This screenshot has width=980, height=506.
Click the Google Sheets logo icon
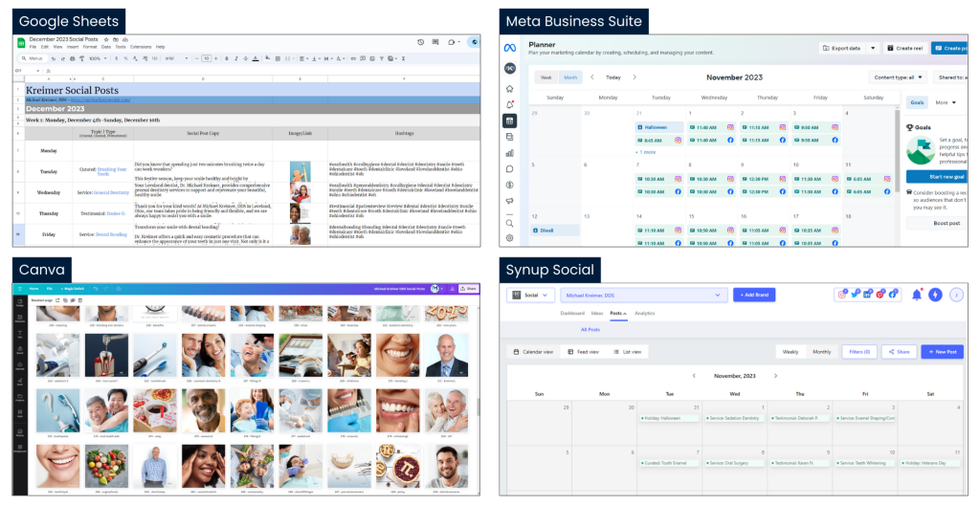[21, 42]
